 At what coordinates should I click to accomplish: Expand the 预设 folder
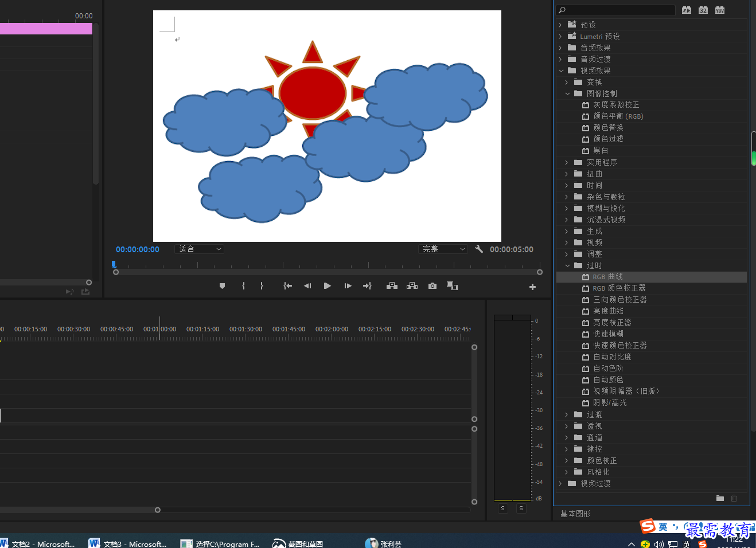click(560, 25)
